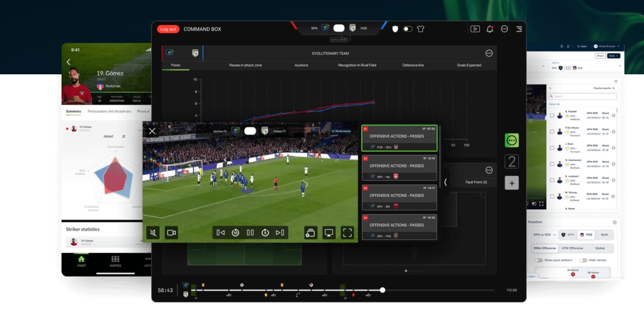Select the layout button numbered 2
The image size is (644, 332).
(512, 162)
